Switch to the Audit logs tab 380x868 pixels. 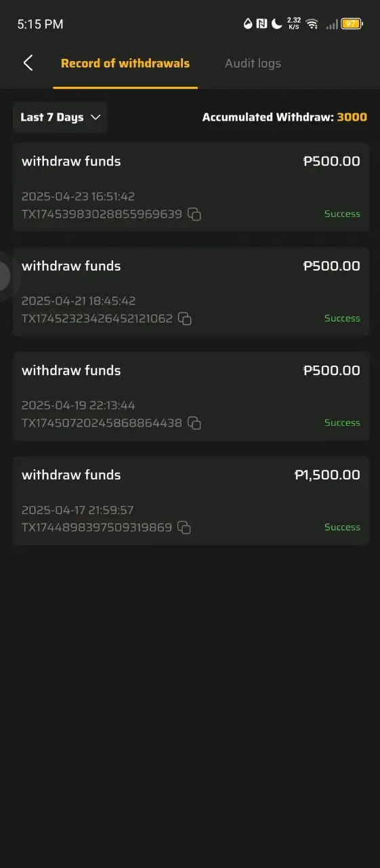[x=253, y=64]
